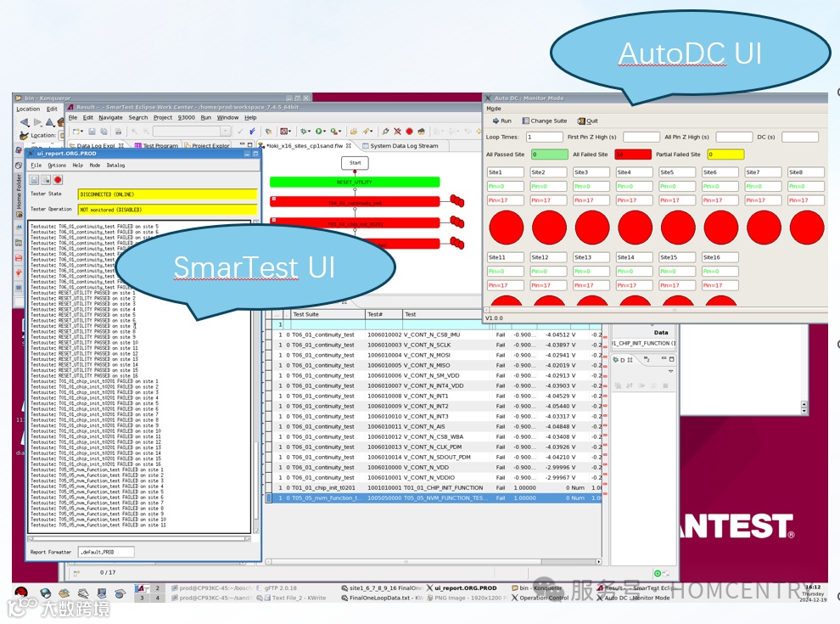Click Change Suite in Auto DC toolbar
This screenshot has width=840, height=624.
click(544, 121)
